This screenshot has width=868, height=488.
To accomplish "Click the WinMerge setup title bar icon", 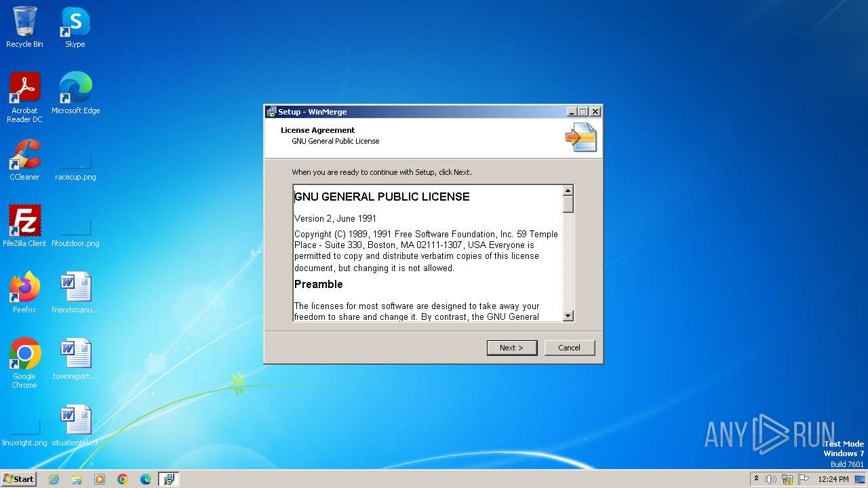I will (x=271, y=112).
